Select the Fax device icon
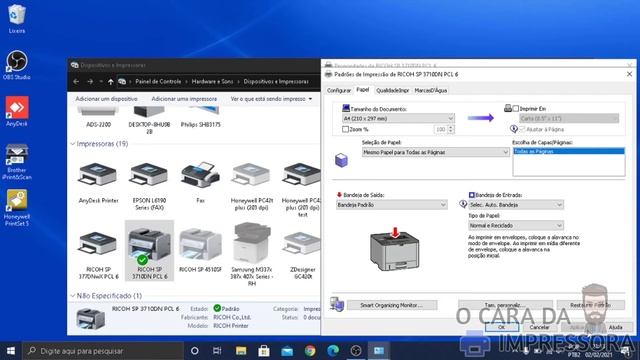This screenshot has height=360, width=640. tap(200, 183)
